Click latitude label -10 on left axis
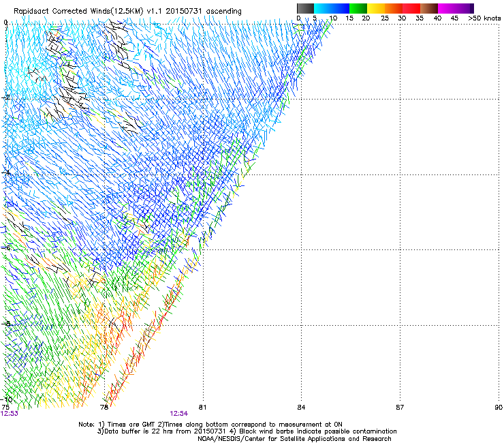 pyautogui.click(x=7, y=399)
